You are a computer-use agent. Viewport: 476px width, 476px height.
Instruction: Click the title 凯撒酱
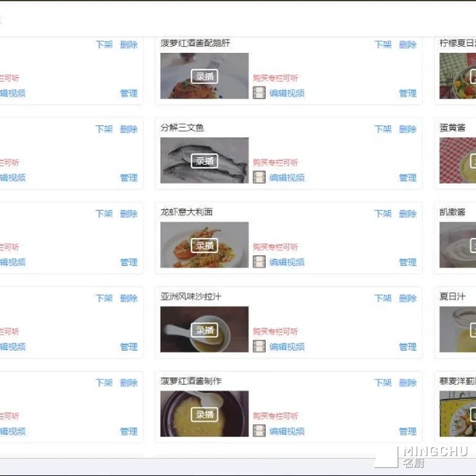[x=452, y=212]
